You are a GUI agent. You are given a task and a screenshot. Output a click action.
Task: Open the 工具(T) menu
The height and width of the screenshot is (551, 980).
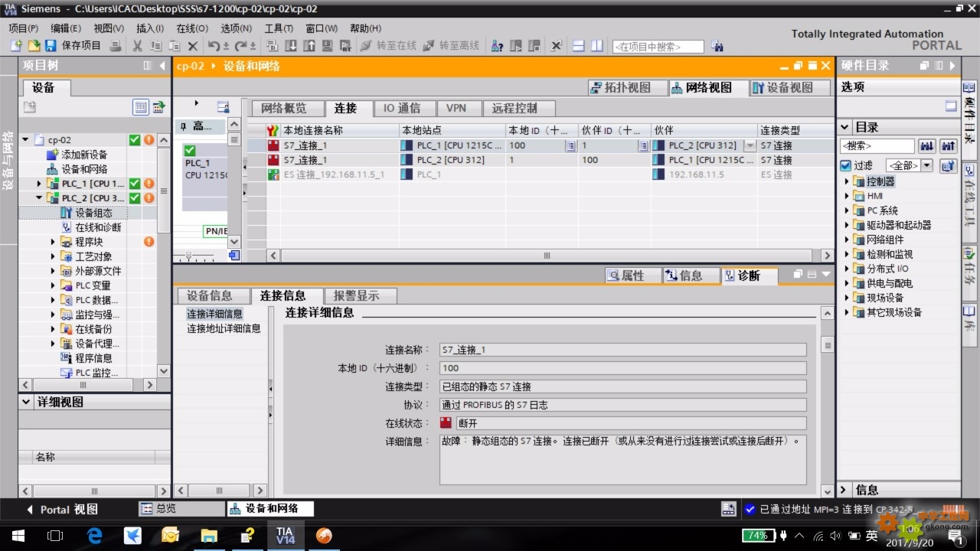pos(279,28)
